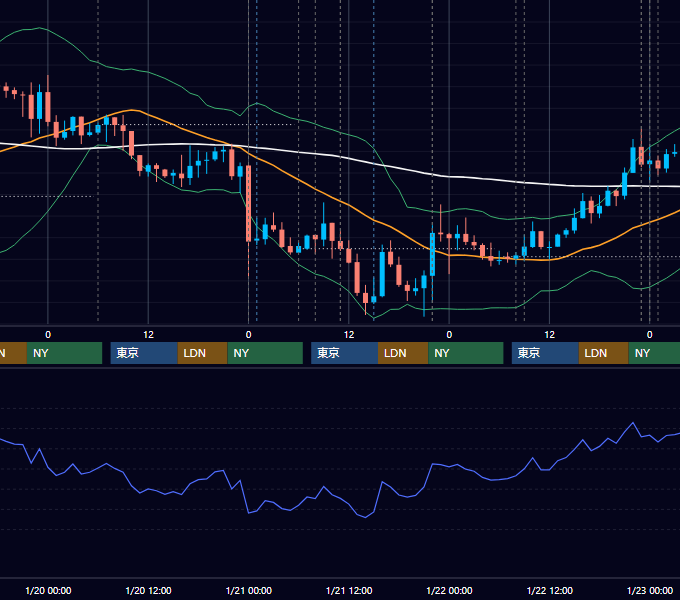Select the NY session block spanning 1/20 00:00
The height and width of the screenshot is (600, 680).
(x=64, y=353)
